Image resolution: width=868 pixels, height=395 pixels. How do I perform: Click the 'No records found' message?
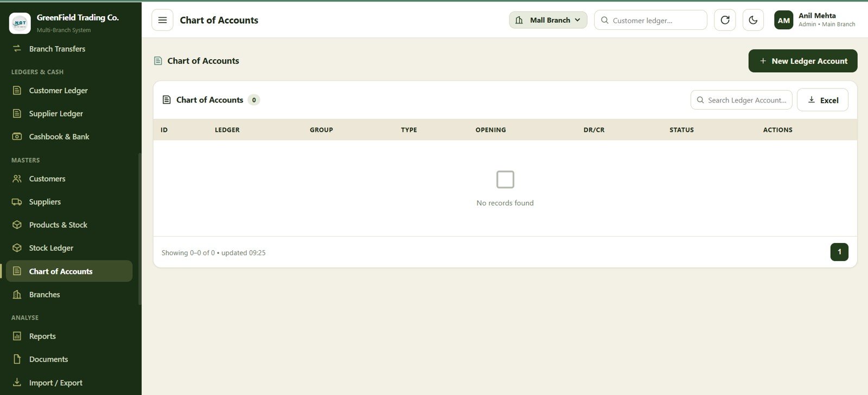click(505, 203)
